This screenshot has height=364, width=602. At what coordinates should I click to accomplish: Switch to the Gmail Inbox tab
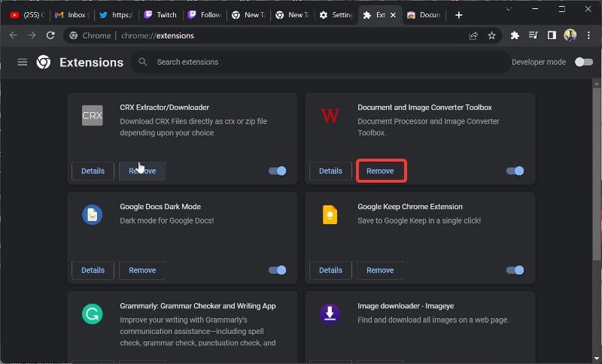tap(71, 15)
